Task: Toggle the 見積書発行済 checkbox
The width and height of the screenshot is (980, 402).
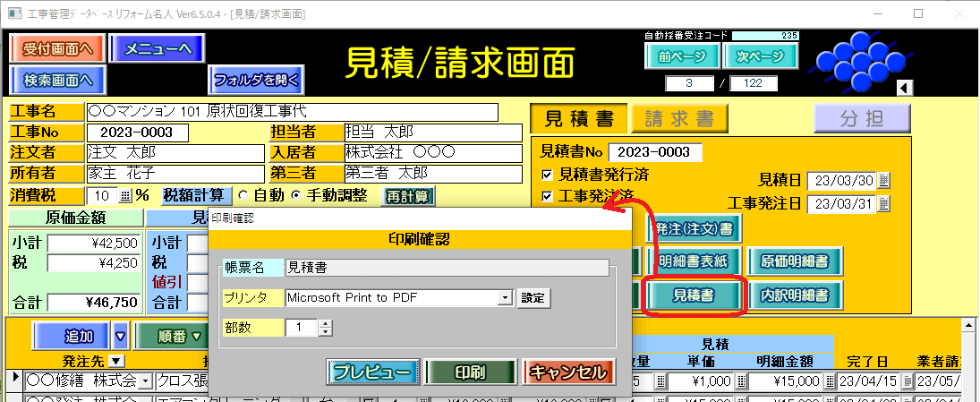Action: coord(548,174)
